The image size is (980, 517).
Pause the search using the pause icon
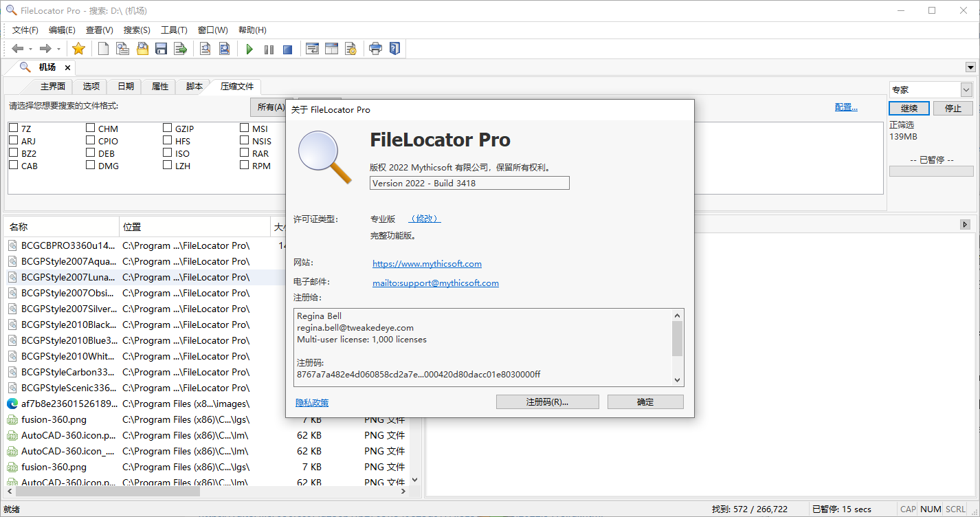coord(269,49)
